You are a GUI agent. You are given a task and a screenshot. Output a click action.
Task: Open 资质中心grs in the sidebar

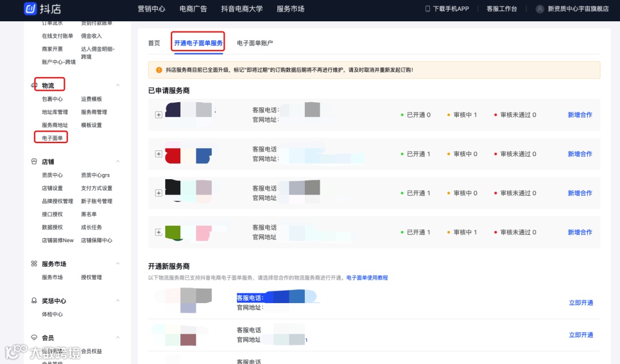click(95, 175)
